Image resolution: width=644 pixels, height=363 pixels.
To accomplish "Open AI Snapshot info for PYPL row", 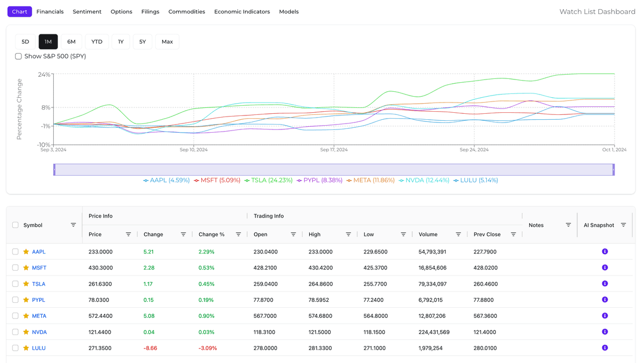I will tap(605, 300).
